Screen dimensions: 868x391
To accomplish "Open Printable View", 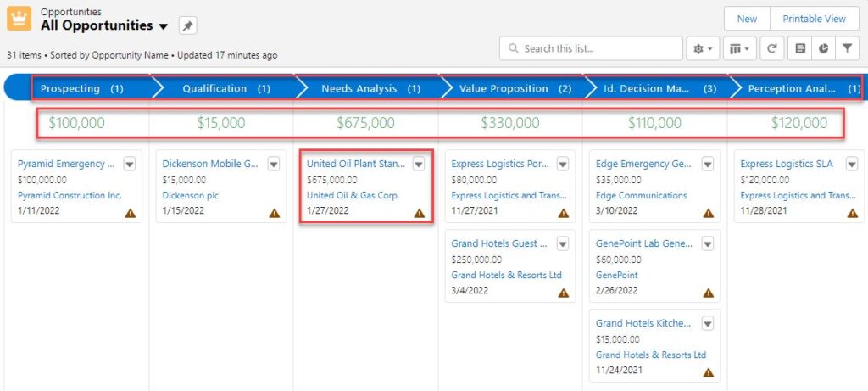I will point(815,19).
